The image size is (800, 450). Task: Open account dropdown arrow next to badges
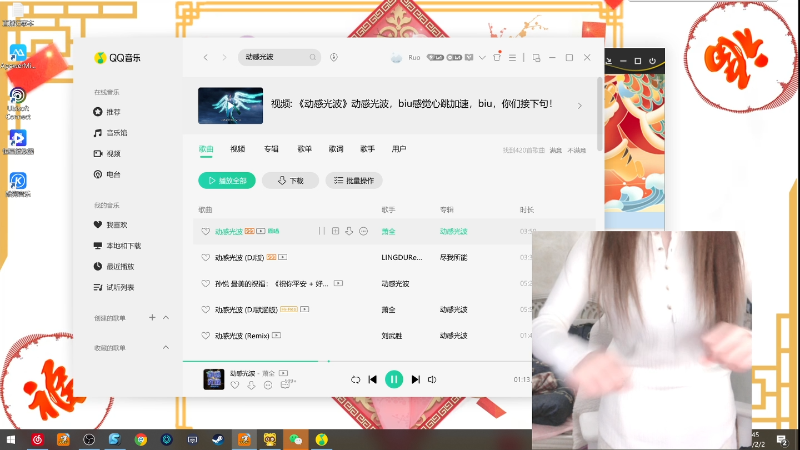pos(482,58)
